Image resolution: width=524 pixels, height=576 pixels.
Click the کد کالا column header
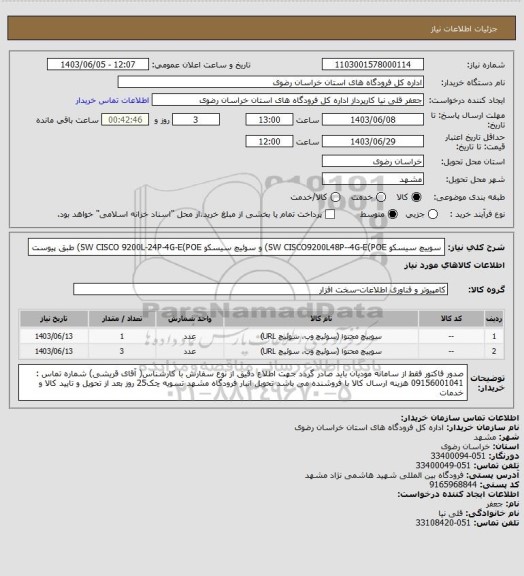coord(451,319)
